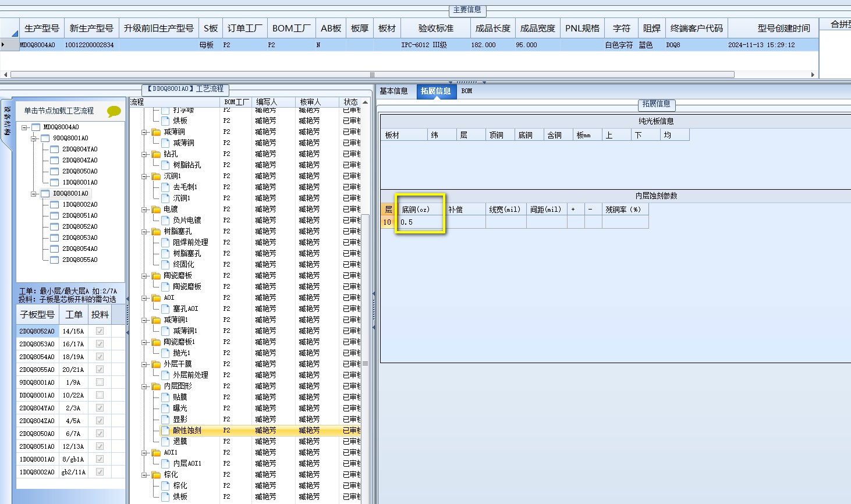Toggle 投料 checkbox for 2DOQ804YA0 row

(100, 408)
